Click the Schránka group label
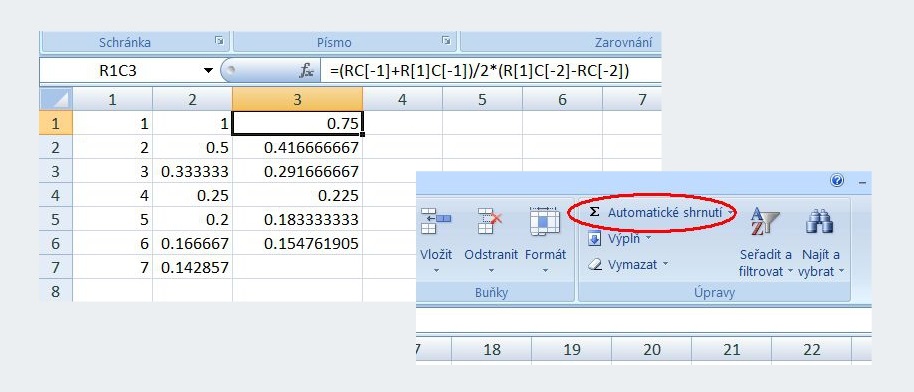 [125, 43]
